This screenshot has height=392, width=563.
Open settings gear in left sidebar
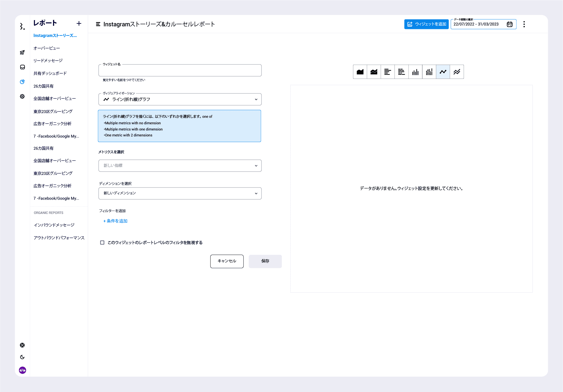(x=22, y=96)
